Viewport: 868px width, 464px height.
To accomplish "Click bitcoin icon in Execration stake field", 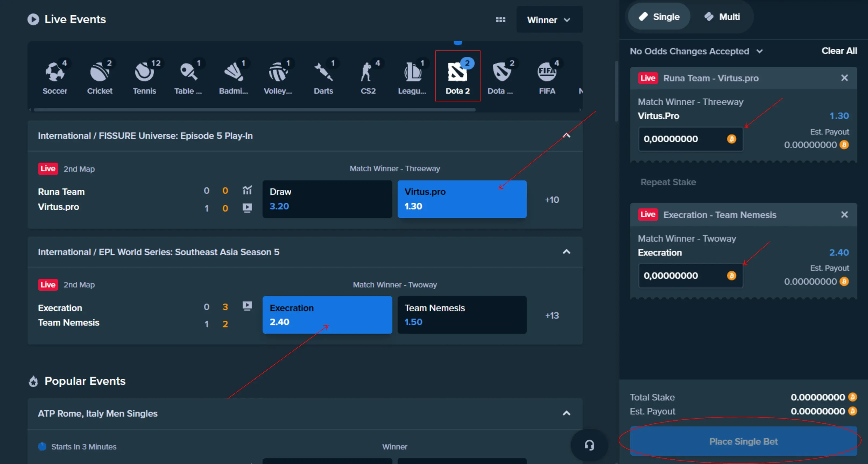I will 732,276.
